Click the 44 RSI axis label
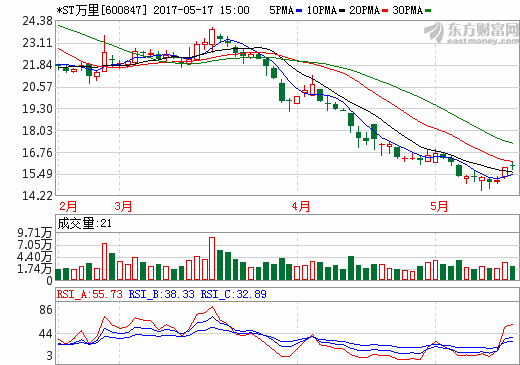The width and height of the screenshot is (520, 365). click(x=46, y=334)
